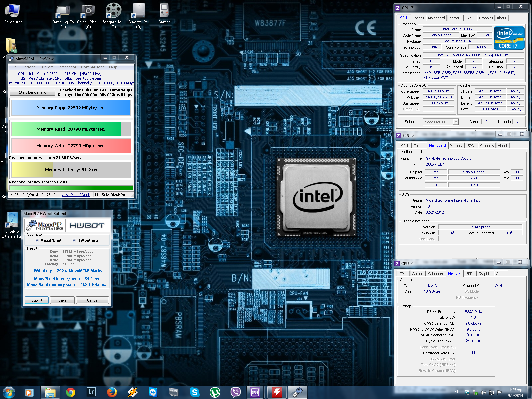Click the Award Software International Inc. BIOS brand
This screenshot has height=399, width=532.
(x=473, y=200)
